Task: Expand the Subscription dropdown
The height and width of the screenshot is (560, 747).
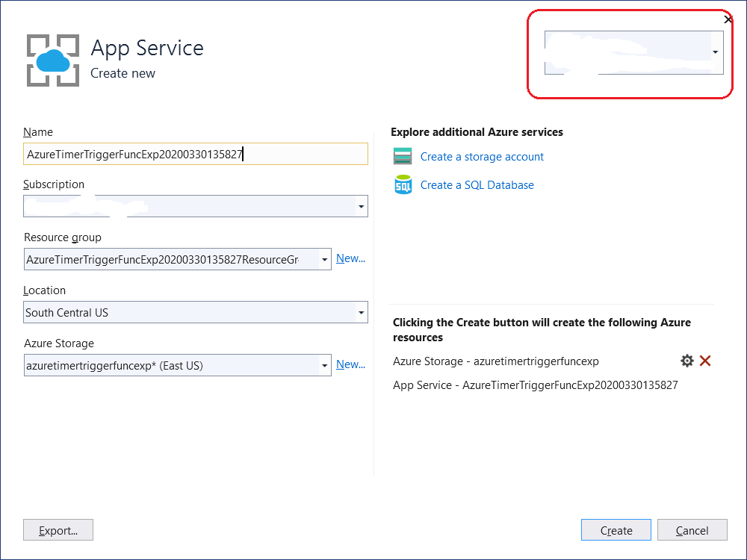Action: (x=361, y=206)
